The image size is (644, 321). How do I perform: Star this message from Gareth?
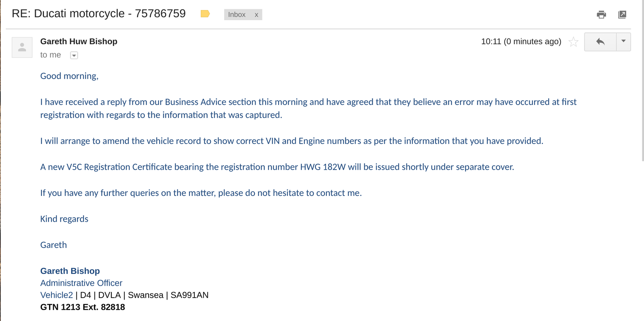pos(573,42)
